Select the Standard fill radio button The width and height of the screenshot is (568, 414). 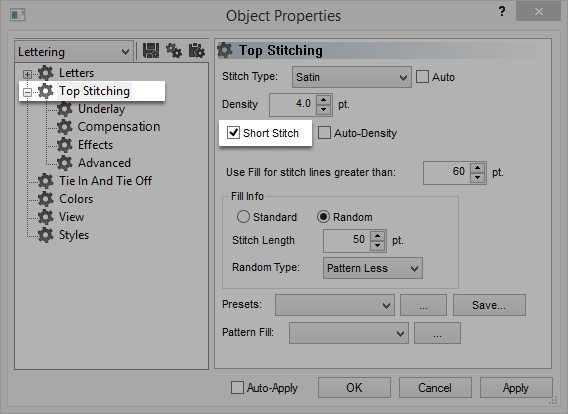[243, 217]
